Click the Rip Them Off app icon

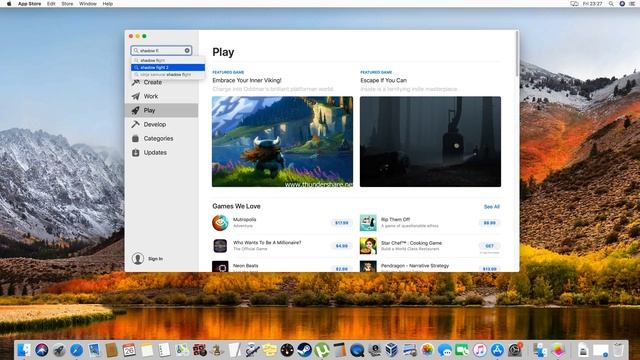click(x=368, y=223)
